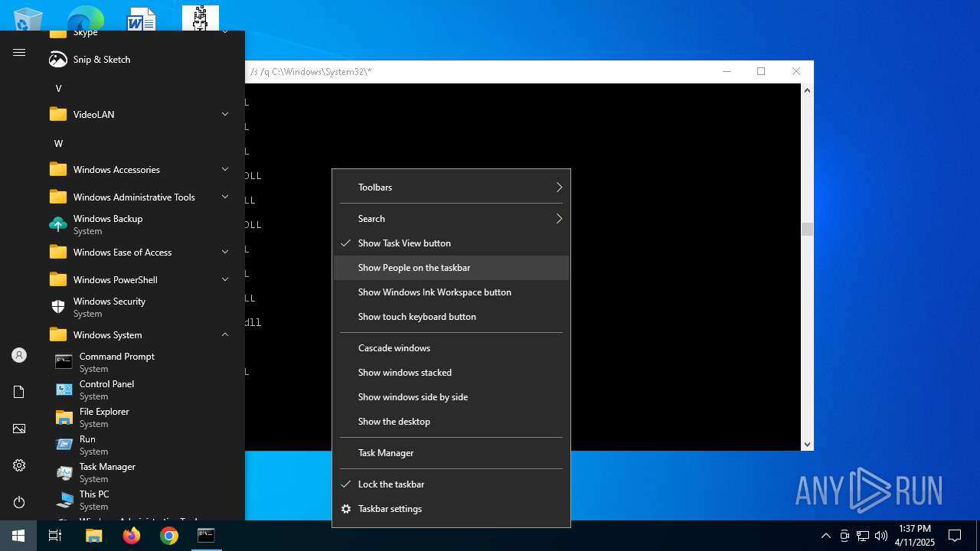
Task: Click console scrollbar up arrow
Action: pyautogui.click(x=807, y=90)
